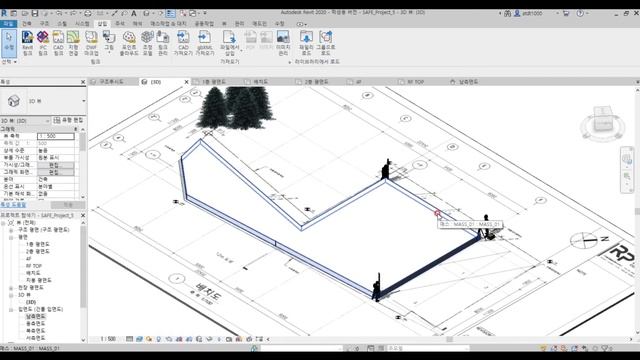Viewport: 640px width, 360px height.
Task: Open the File tab
Action: 8,24
